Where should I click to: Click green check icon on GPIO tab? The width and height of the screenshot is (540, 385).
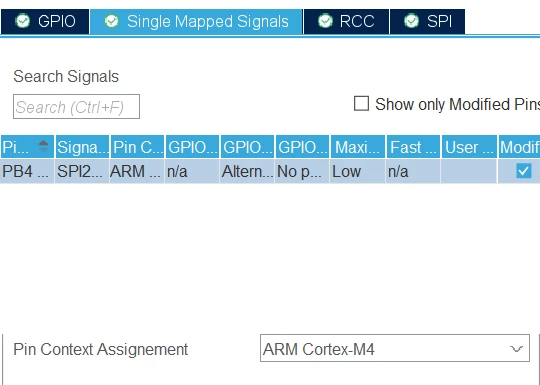(23, 21)
